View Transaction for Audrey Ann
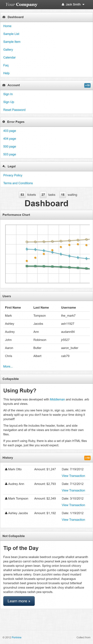Screen dimensions: 93x644 tap(73, 490)
